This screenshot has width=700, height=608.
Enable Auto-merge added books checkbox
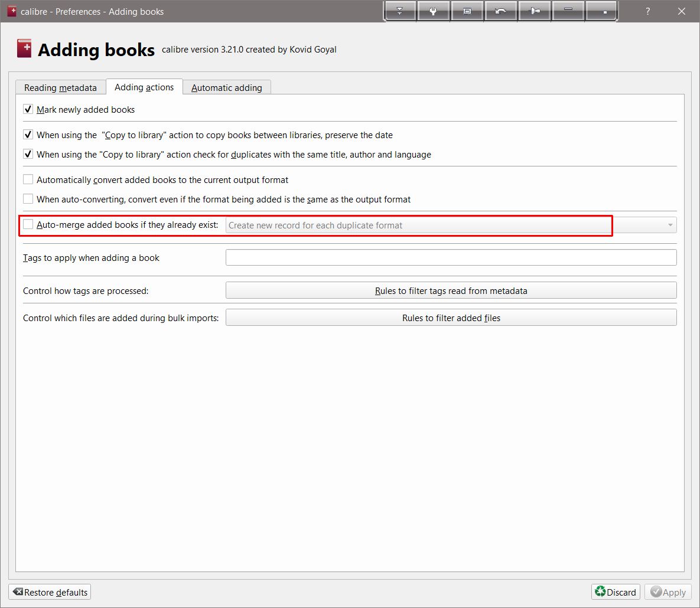[28, 224]
